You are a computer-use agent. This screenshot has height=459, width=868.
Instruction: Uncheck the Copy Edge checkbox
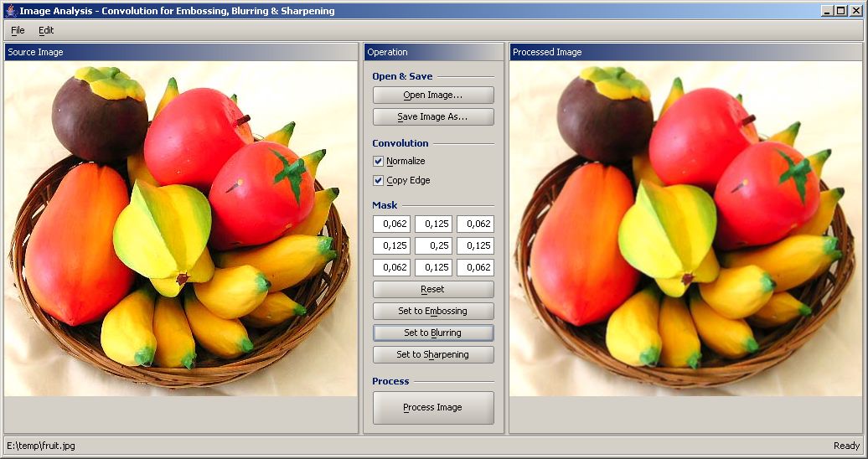tap(379, 180)
